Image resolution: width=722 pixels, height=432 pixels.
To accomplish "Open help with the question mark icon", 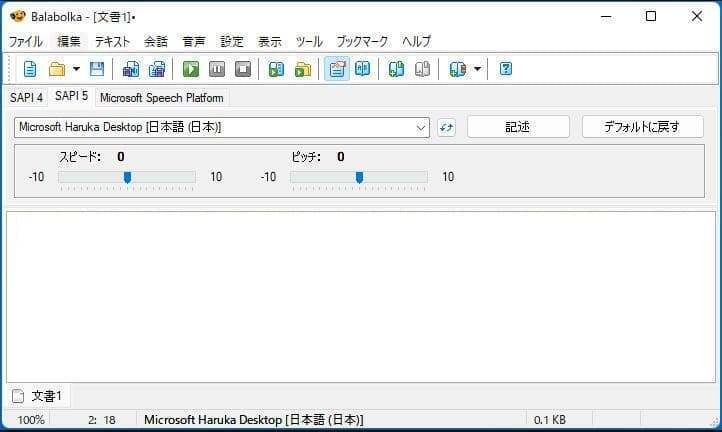I will coord(506,69).
